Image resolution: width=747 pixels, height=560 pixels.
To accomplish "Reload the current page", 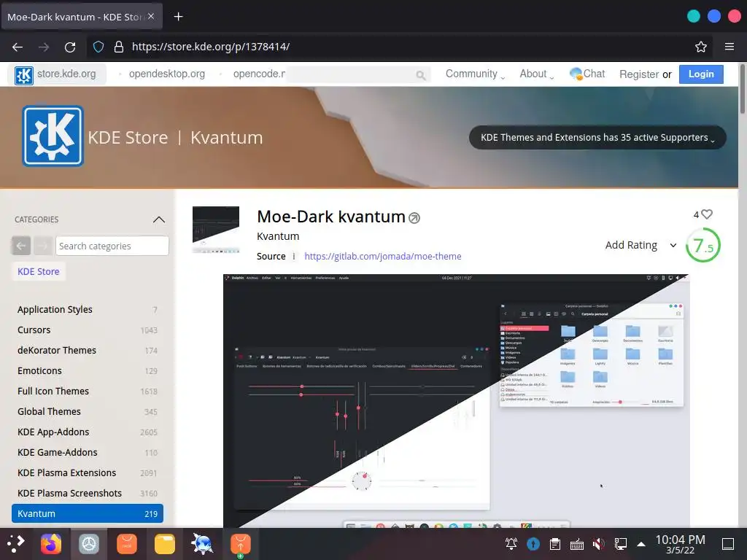I will click(70, 47).
